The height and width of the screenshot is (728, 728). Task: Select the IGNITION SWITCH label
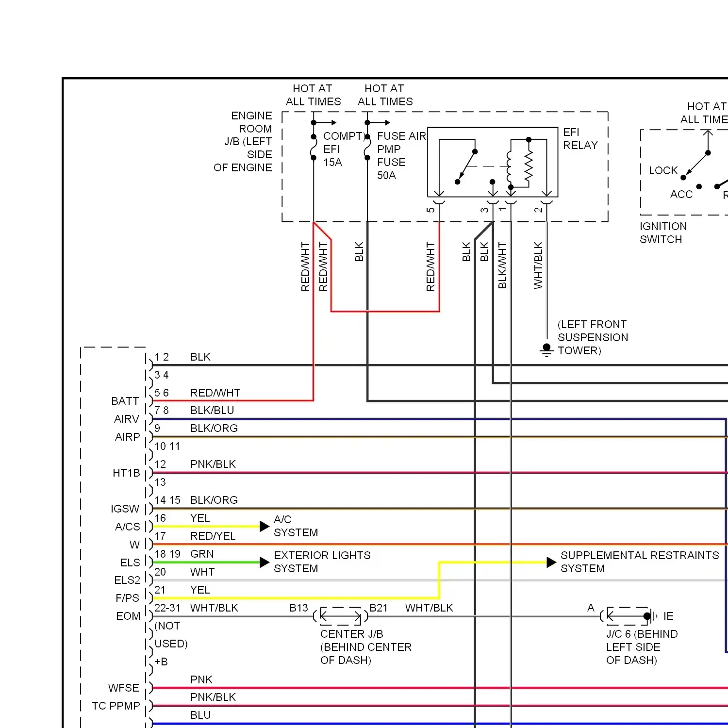663,233
